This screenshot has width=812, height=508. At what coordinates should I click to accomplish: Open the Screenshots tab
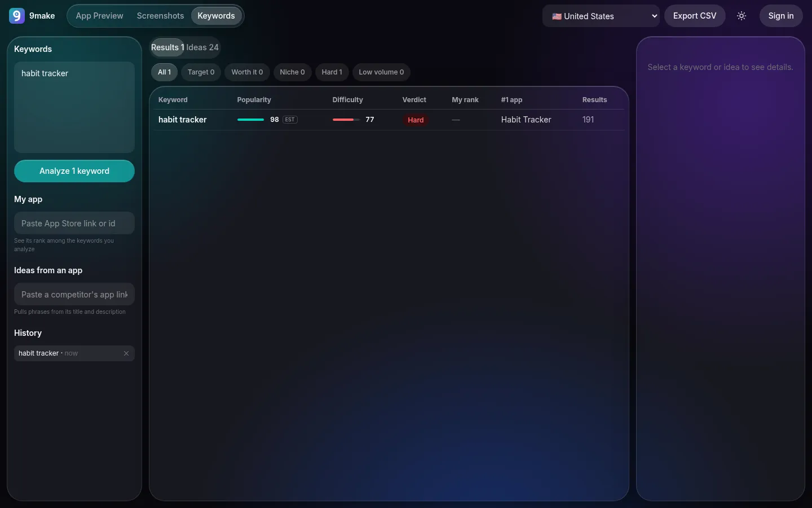pos(160,16)
